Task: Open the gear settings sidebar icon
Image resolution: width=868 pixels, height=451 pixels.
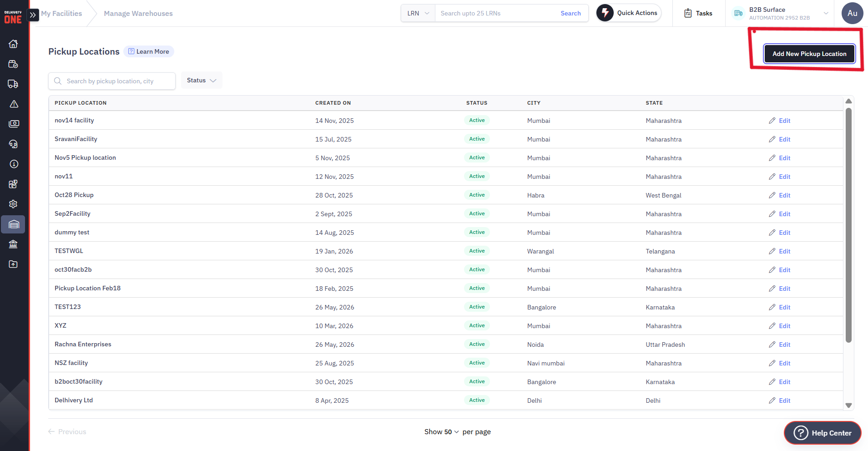Action: point(13,204)
